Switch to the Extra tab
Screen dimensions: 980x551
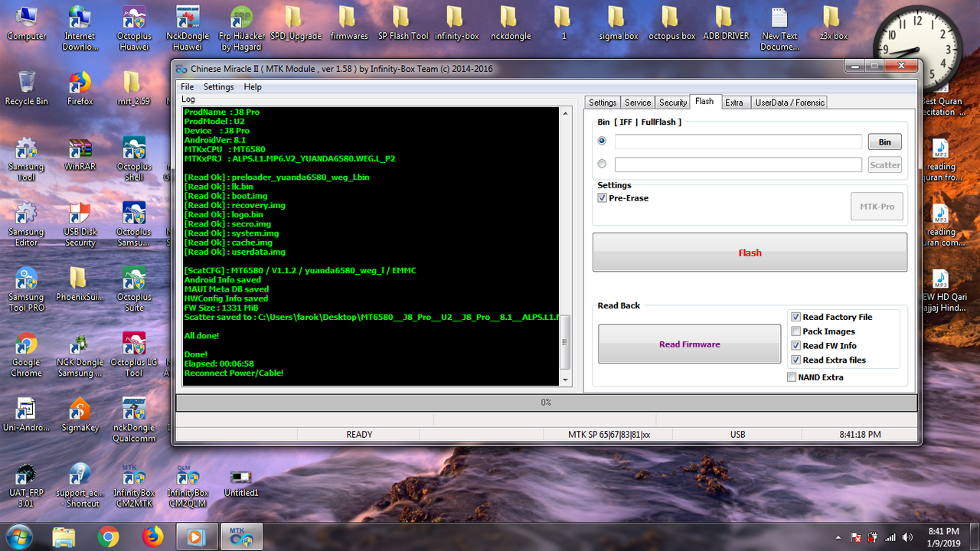point(734,103)
